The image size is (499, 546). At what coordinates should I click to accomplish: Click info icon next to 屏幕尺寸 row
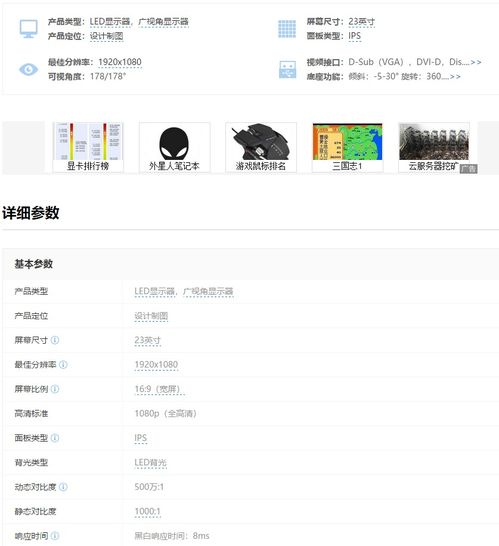coord(55,340)
